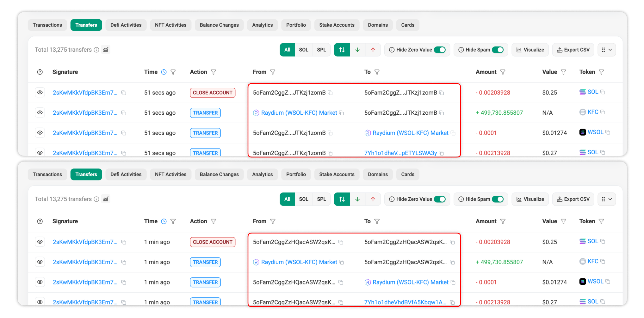This screenshot has height=318, width=644.
Task: Open the Token column filter in lower panel
Action: (601, 221)
